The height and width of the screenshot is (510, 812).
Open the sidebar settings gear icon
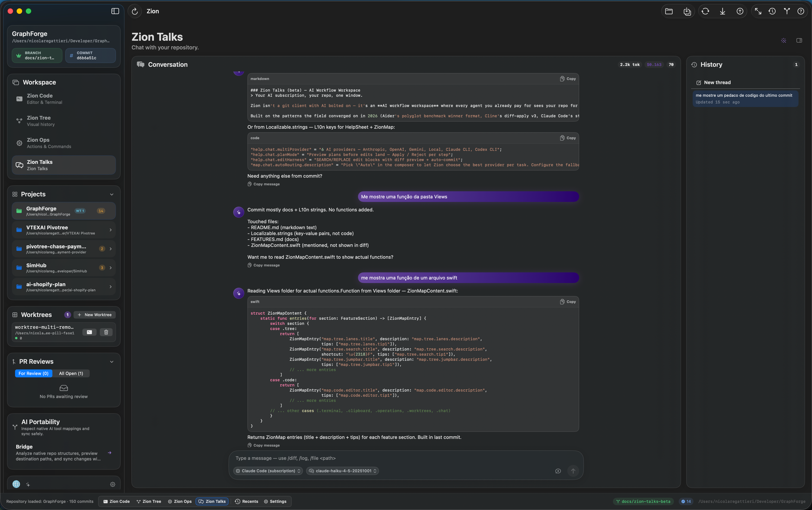[113, 484]
